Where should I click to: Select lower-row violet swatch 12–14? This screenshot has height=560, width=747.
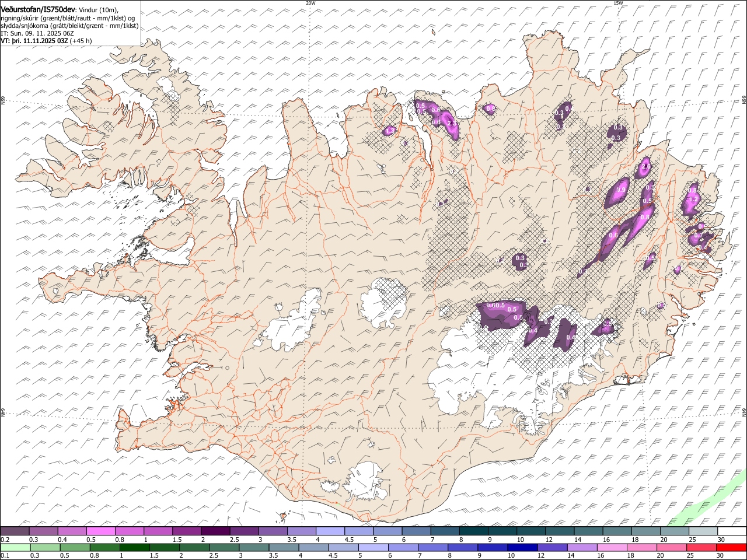tap(551, 548)
